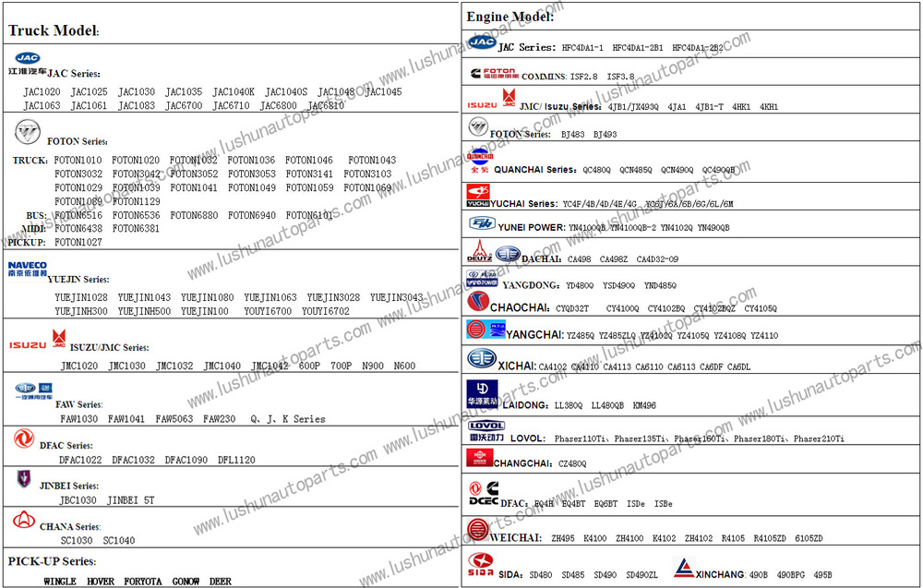Click the KM496 Laidong engine text
923x588 pixels.
(x=644, y=405)
